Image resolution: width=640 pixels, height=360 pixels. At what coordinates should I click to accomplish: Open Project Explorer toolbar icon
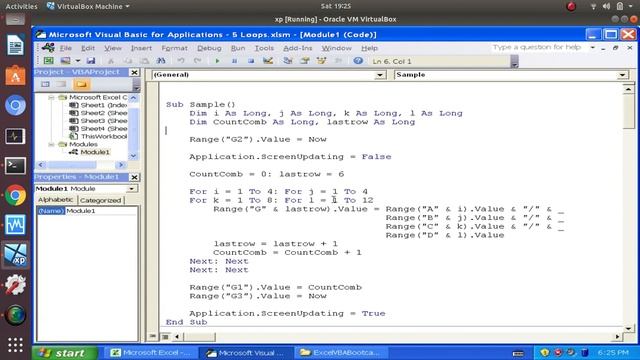pyautogui.click(x=288, y=61)
